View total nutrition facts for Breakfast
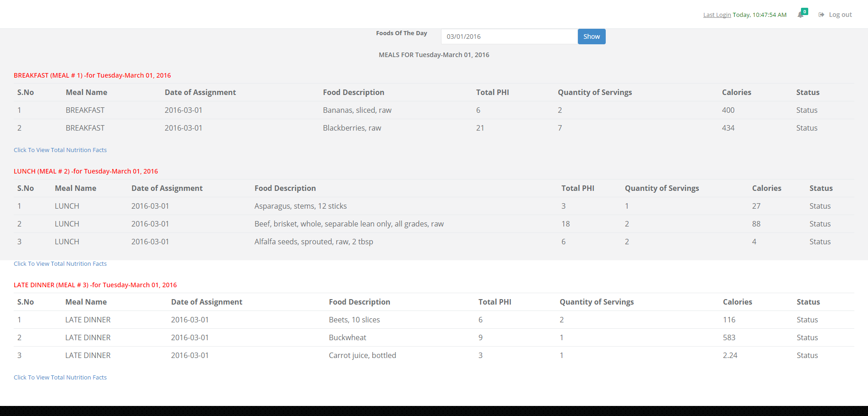Viewport: 868px width, 416px height. pyautogui.click(x=60, y=150)
